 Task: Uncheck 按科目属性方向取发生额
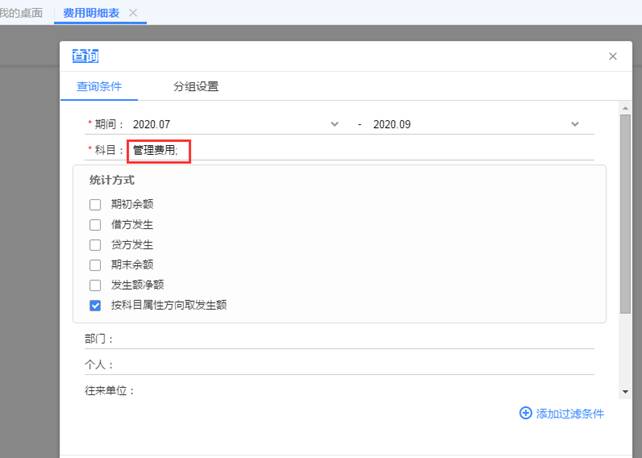(95, 305)
